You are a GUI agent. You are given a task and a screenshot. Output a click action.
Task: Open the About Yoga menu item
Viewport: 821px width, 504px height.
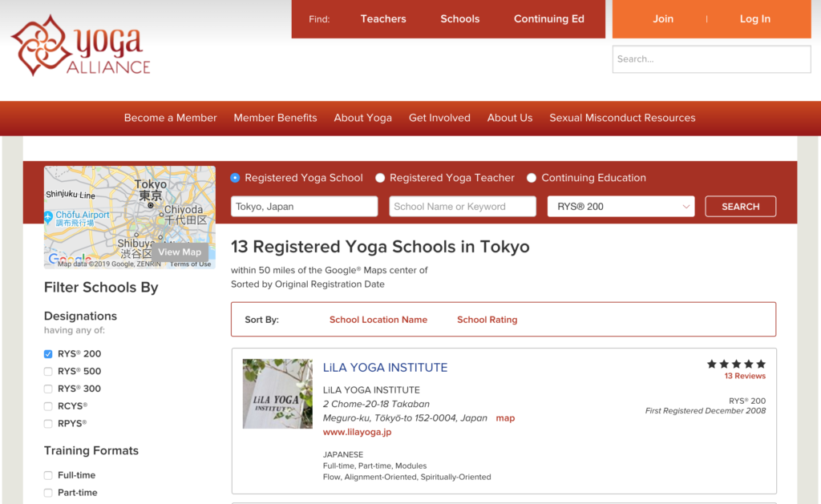click(x=363, y=118)
